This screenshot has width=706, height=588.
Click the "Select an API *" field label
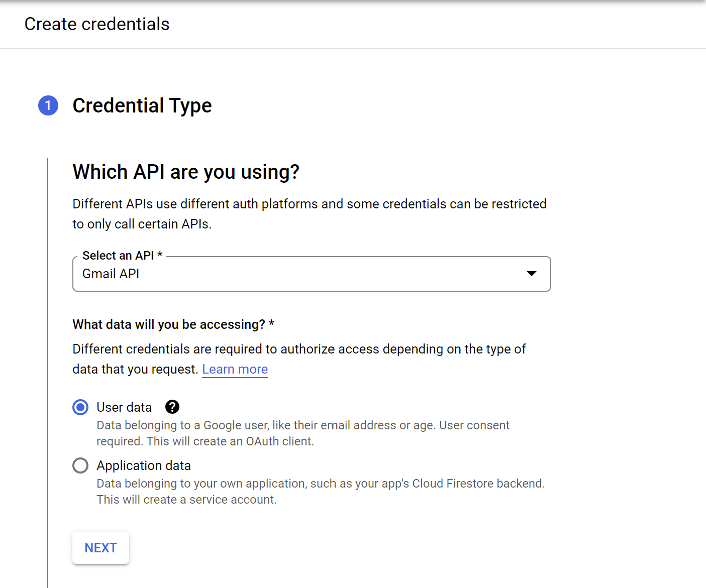point(122,256)
